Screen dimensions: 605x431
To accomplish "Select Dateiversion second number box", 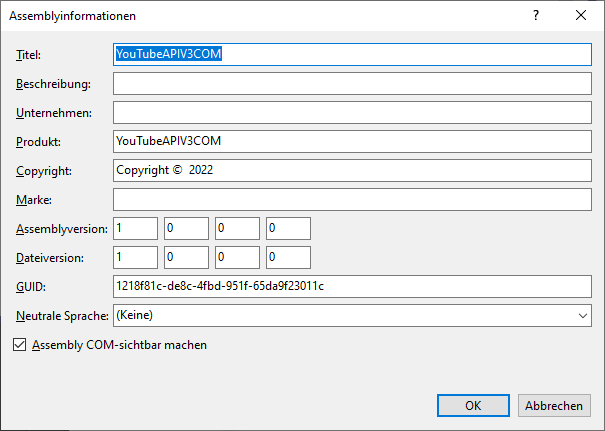I will [186, 258].
